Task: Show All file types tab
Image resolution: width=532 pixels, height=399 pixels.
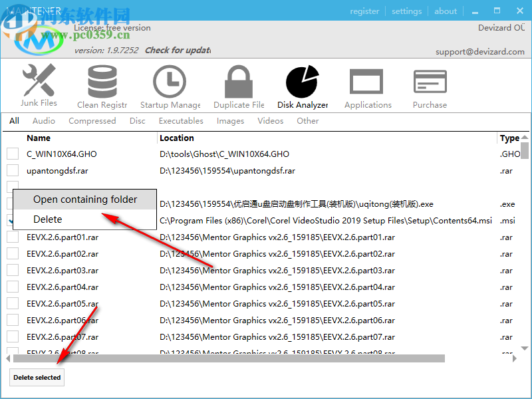Action: click(x=14, y=121)
